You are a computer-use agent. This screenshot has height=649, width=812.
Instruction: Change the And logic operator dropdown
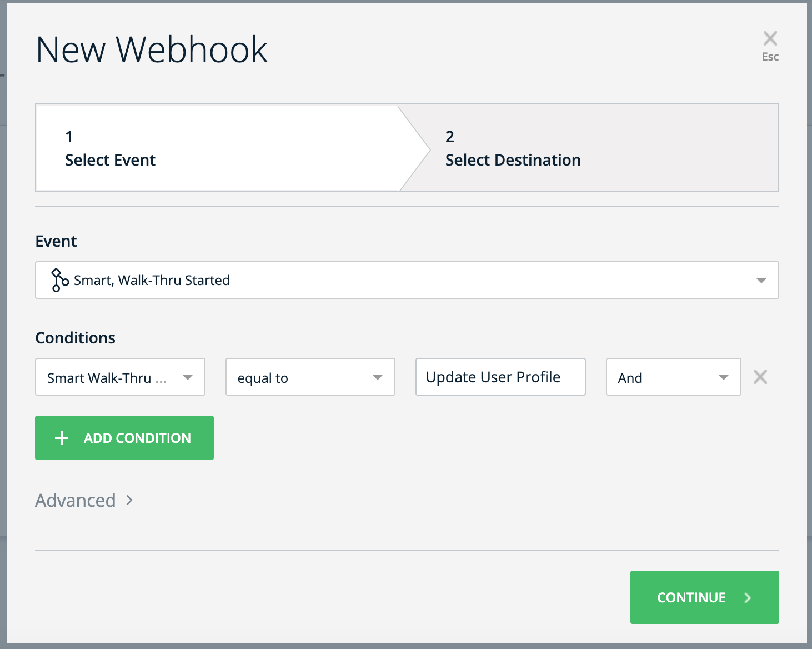673,377
